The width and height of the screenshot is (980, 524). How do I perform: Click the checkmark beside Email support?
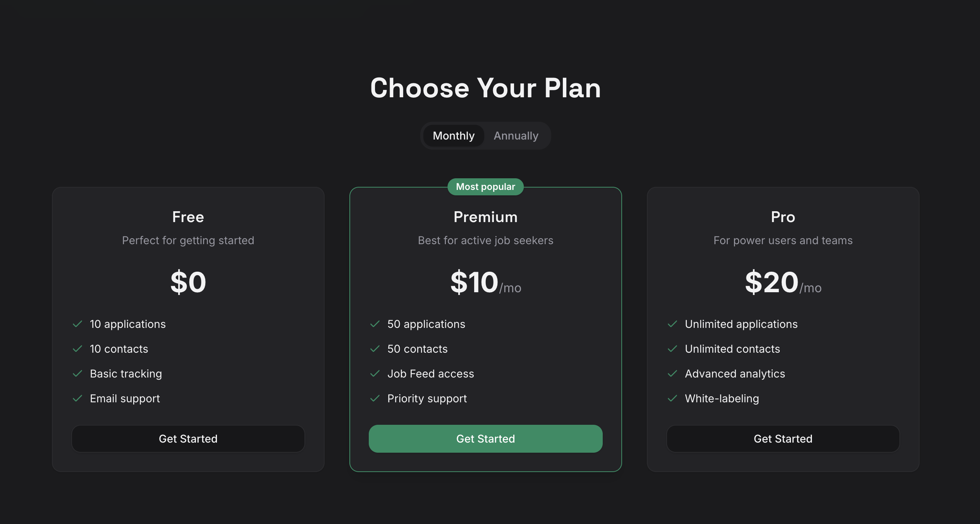(78, 398)
